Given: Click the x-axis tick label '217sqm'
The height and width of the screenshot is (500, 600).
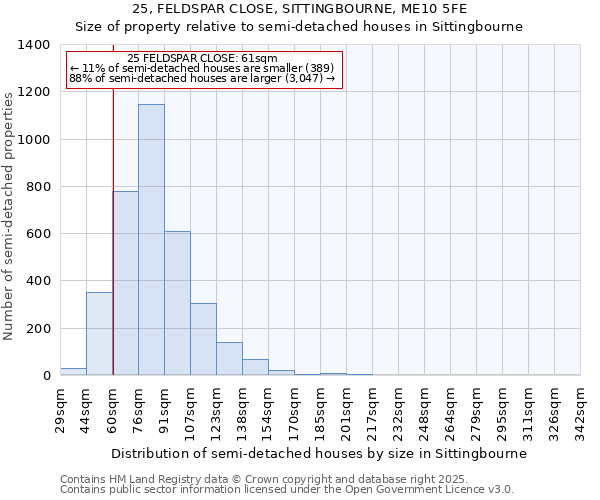Looking at the screenshot, I should pos(372,414).
